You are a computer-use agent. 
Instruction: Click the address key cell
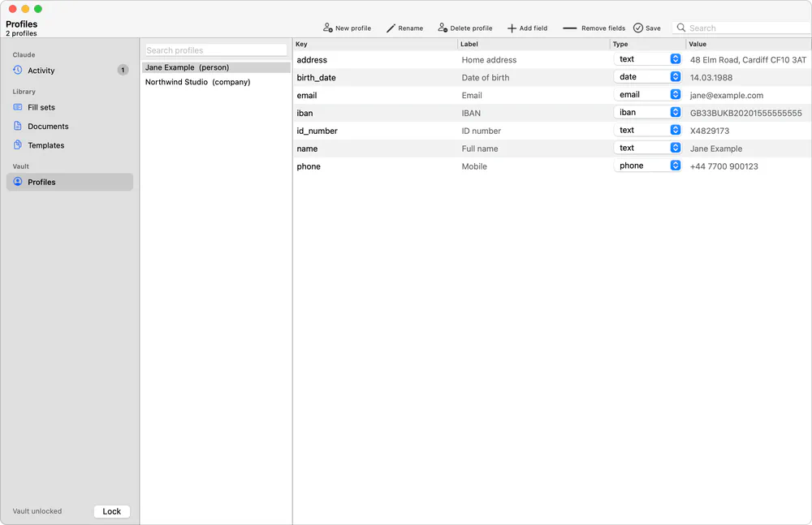pos(312,59)
